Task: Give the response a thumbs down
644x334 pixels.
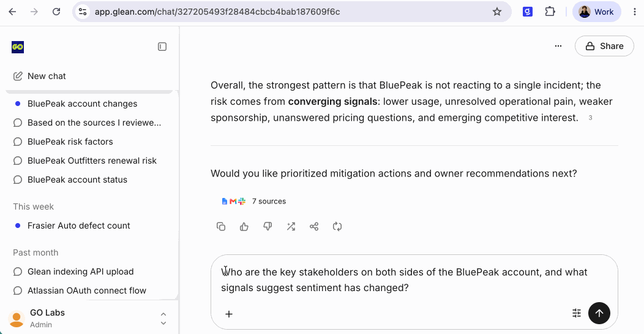Action: [x=268, y=227]
